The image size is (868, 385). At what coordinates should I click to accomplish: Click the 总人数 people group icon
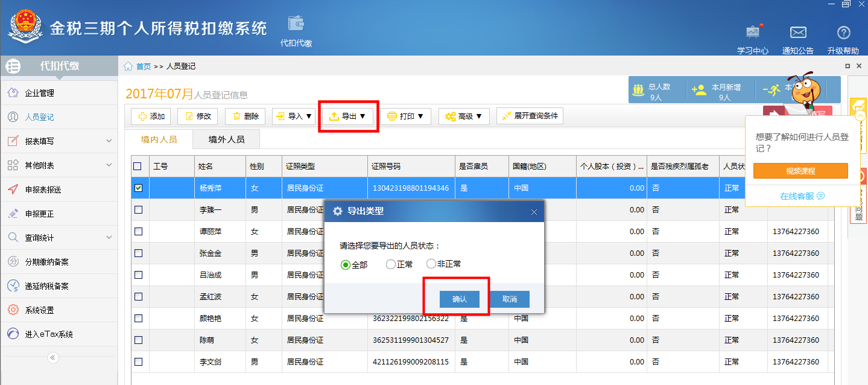coord(639,91)
